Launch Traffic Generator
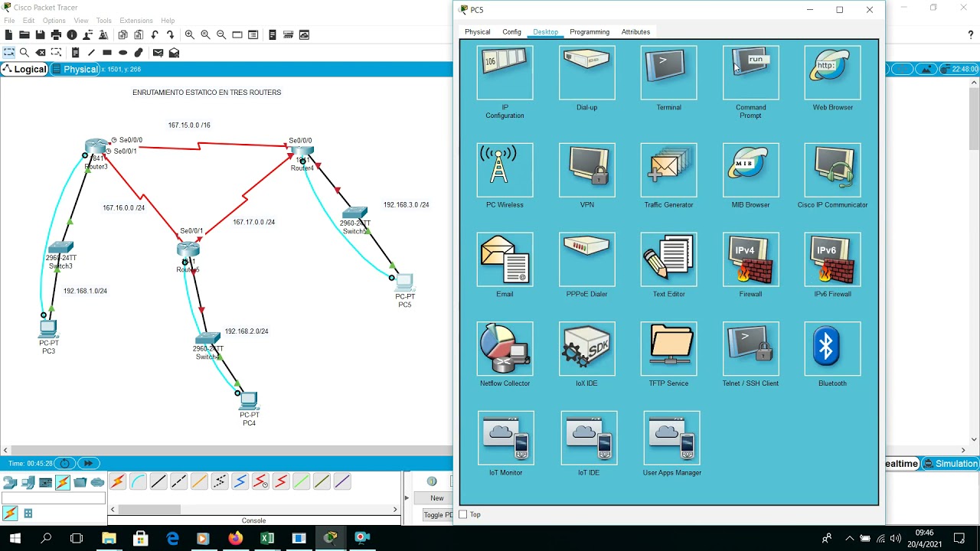980x551 pixels. pos(668,170)
